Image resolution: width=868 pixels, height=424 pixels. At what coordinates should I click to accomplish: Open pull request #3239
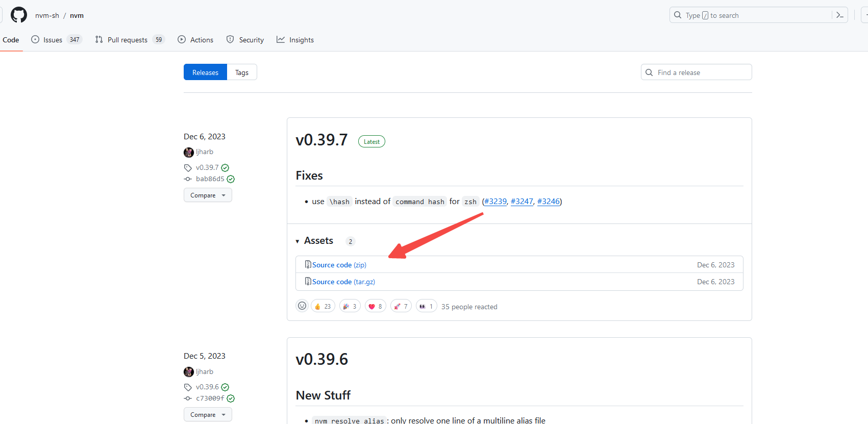coord(495,202)
